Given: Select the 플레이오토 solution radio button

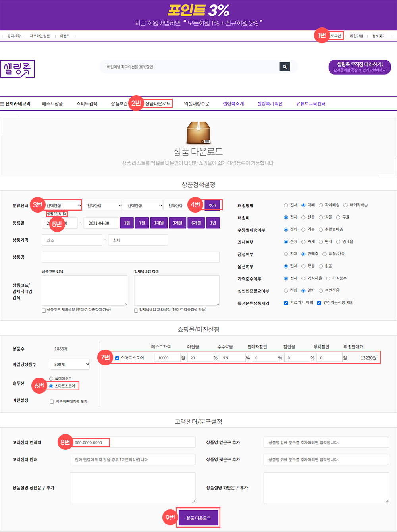Looking at the screenshot, I should [51, 378].
